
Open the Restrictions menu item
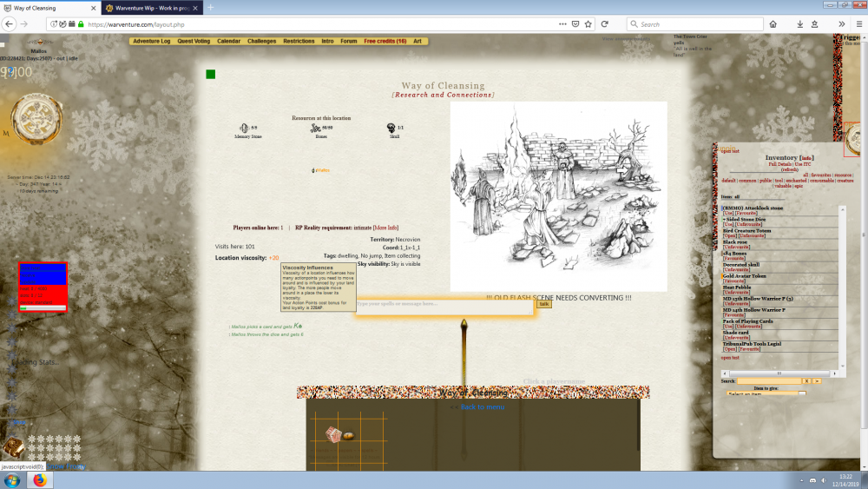(299, 41)
